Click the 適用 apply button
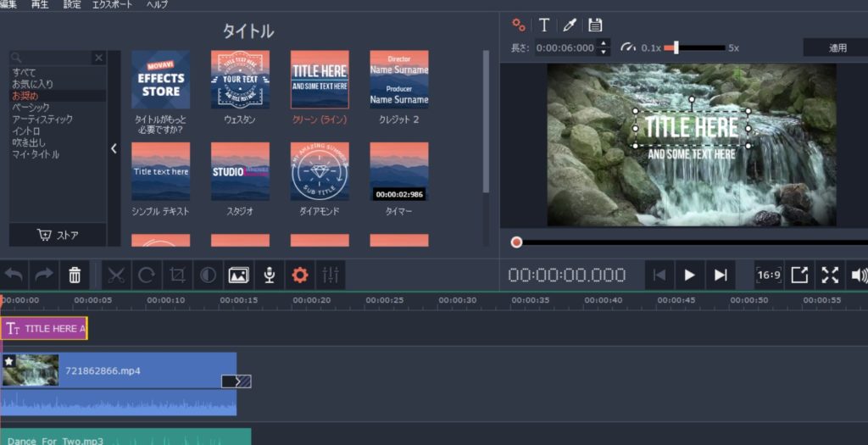This screenshot has height=445, width=868. pos(837,48)
